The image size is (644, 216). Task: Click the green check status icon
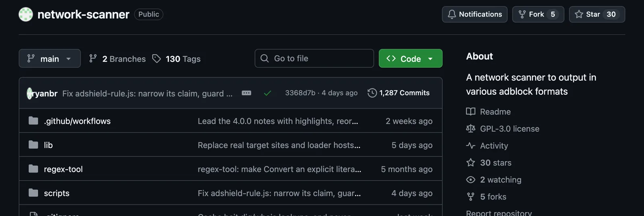coord(267,93)
